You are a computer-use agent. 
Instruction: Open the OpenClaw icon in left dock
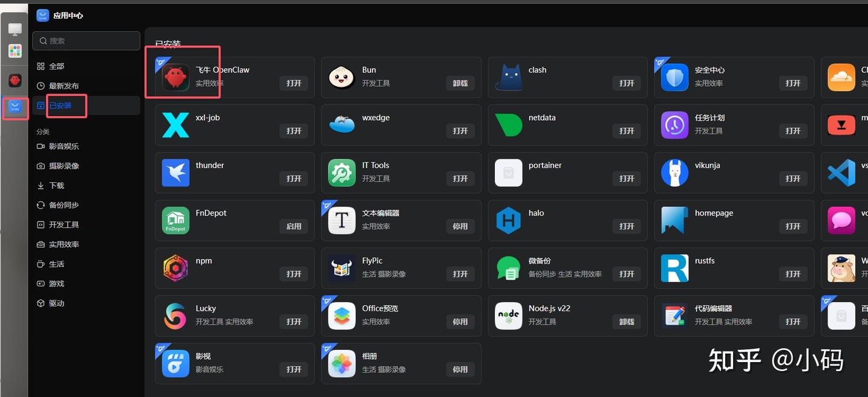[x=15, y=80]
